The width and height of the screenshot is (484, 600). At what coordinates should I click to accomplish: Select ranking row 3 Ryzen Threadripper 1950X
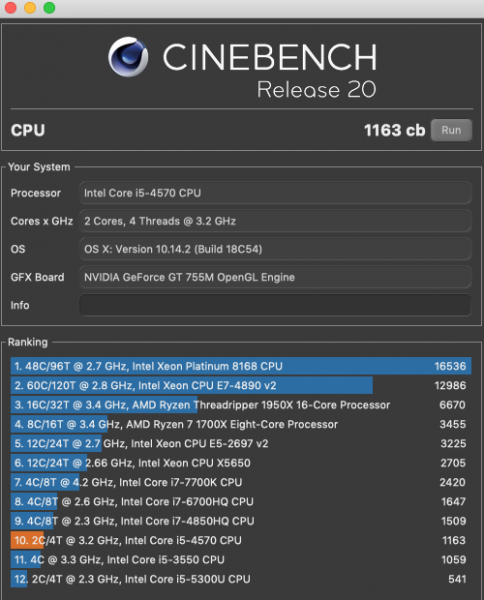point(241,405)
